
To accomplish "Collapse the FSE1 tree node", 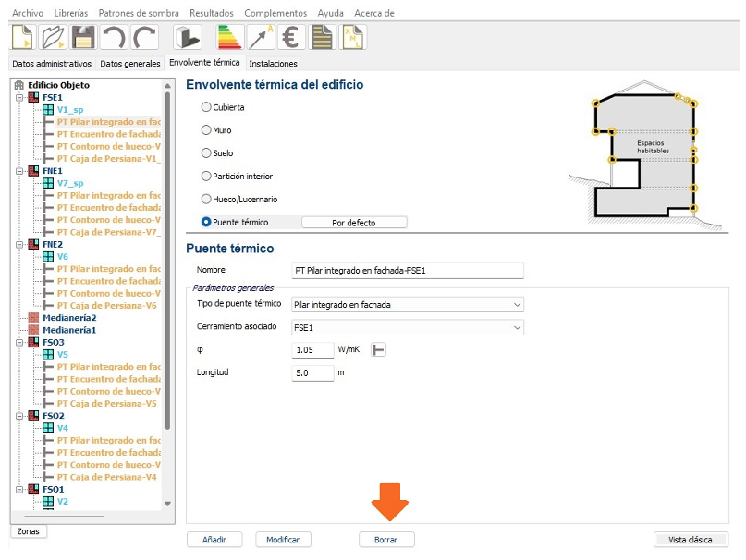I will (x=19, y=97).
